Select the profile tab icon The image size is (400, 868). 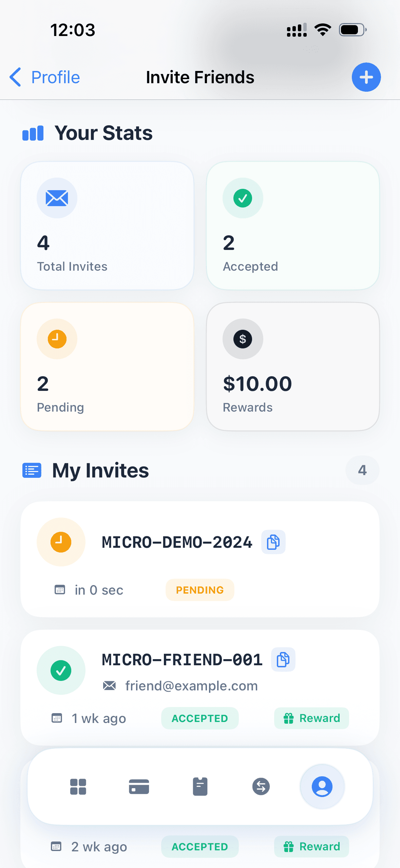pos(322,786)
